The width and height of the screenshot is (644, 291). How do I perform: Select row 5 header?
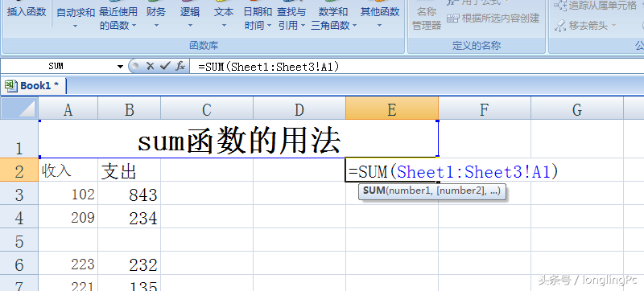coord(19,240)
